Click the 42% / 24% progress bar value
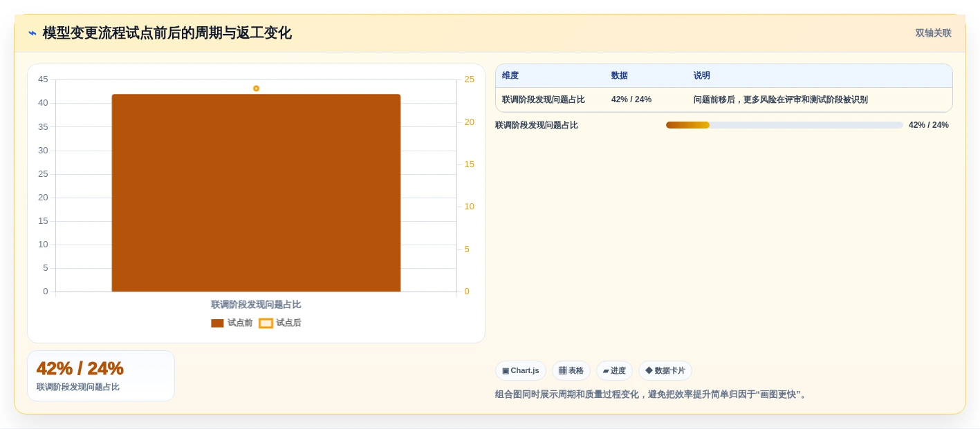Image resolution: width=980 pixels, height=429 pixels. pyautogui.click(x=929, y=125)
